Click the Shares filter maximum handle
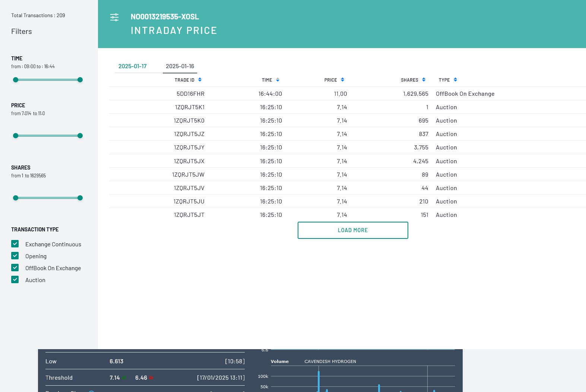Viewport: 586px width, 392px height. click(x=80, y=198)
